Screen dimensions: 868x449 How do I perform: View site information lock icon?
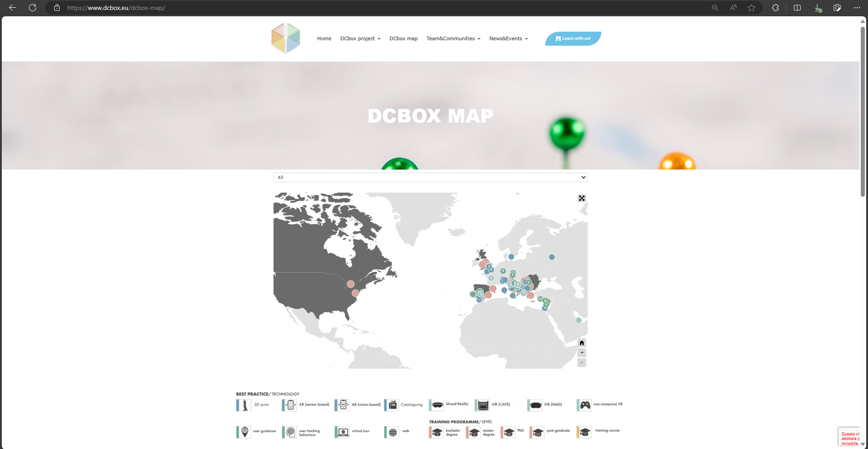click(x=57, y=8)
